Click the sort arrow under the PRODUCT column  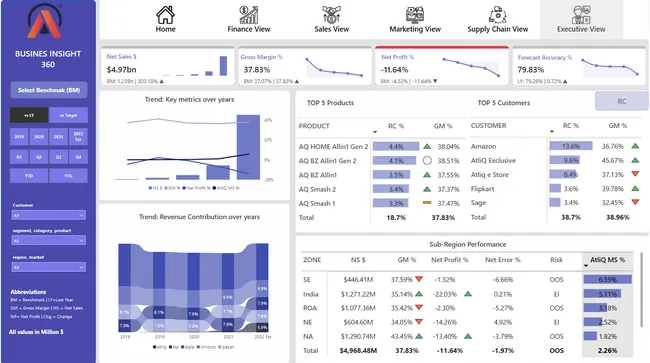(375, 132)
